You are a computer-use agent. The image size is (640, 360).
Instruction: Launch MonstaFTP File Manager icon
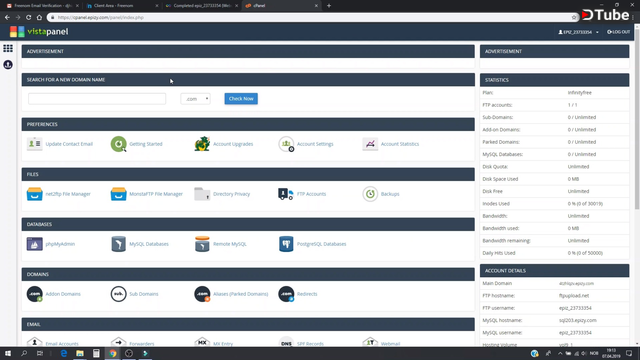point(118,194)
